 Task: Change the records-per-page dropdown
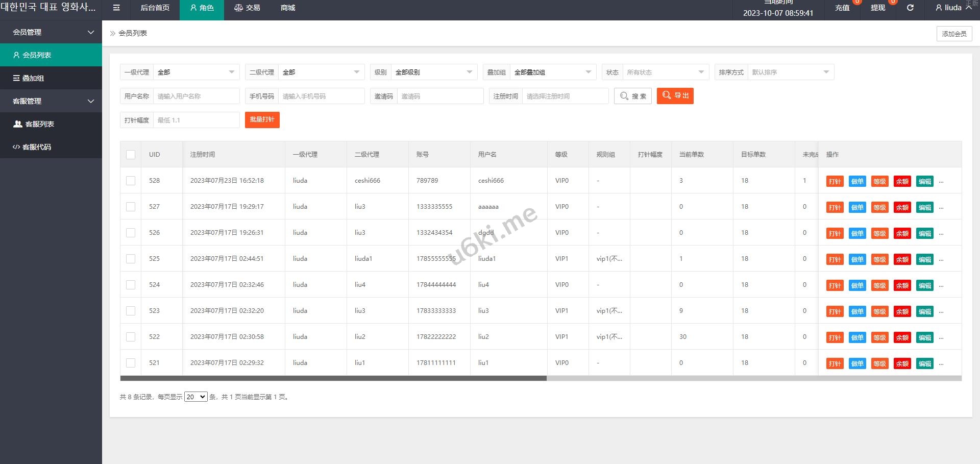[x=195, y=397]
